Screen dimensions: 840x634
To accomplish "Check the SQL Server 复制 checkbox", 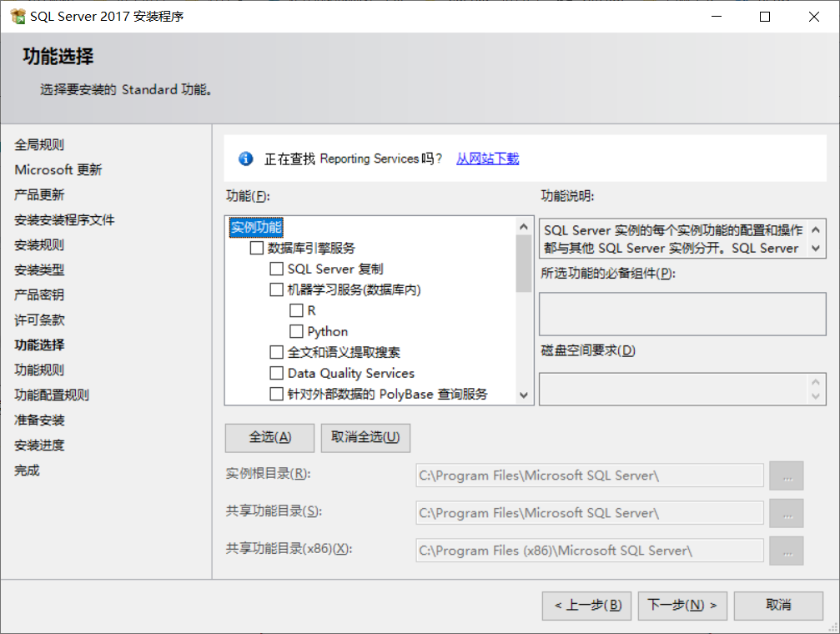I will pos(276,269).
